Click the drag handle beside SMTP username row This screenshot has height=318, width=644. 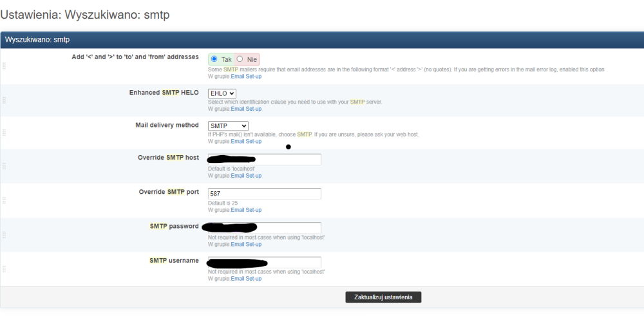point(5,269)
